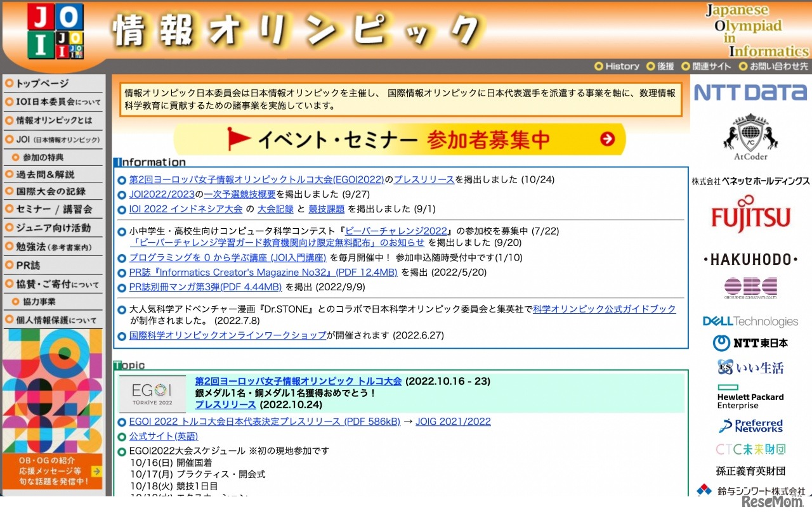Open the 後援 link in the top bar
Screen dimensions: 812x516
pos(660,66)
